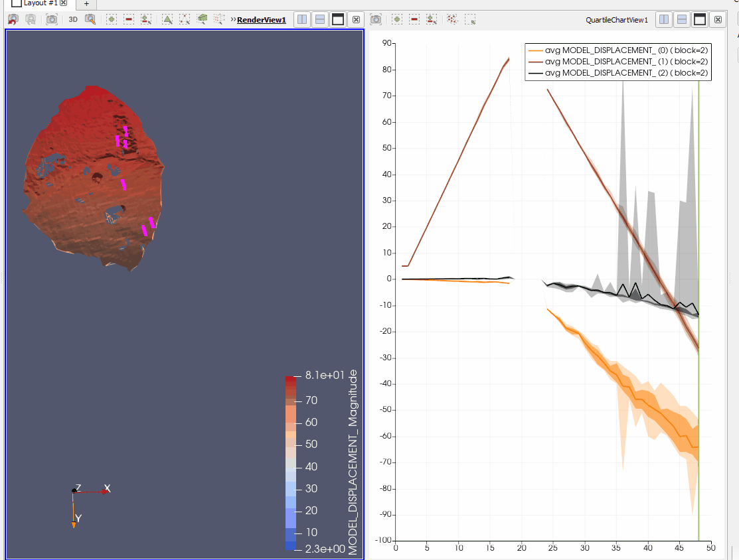Capture a screenshot of the quartile chart view

tap(376, 20)
